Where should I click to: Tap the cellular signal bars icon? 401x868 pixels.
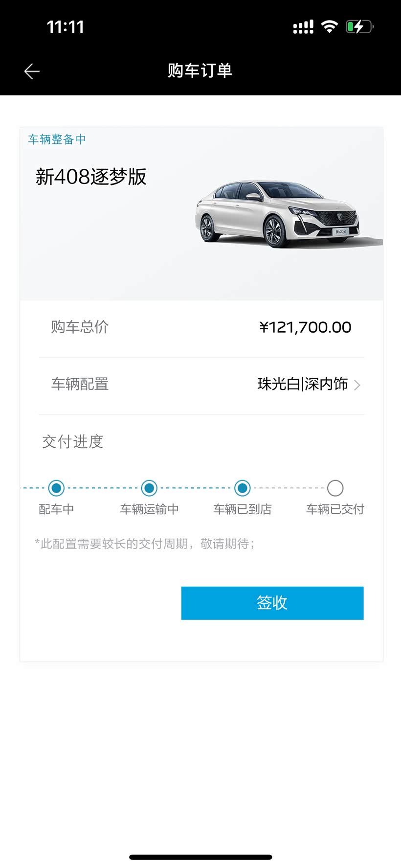(303, 27)
